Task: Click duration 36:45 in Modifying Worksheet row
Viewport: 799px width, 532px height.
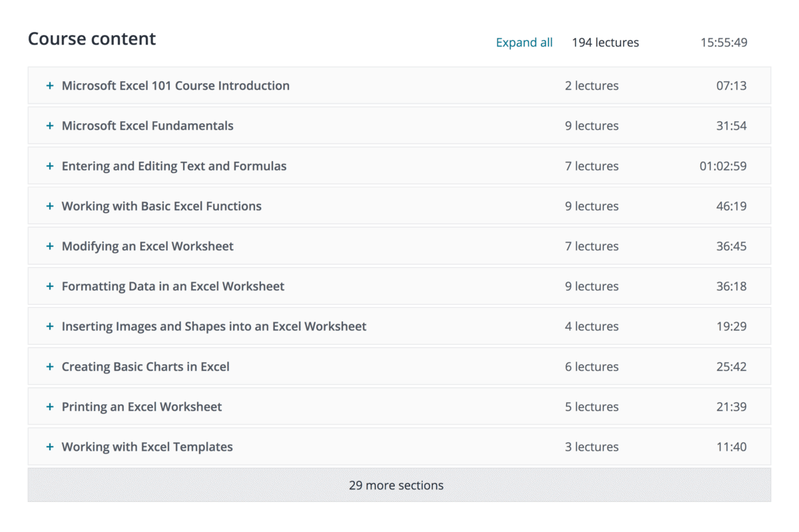Action: point(732,246)
